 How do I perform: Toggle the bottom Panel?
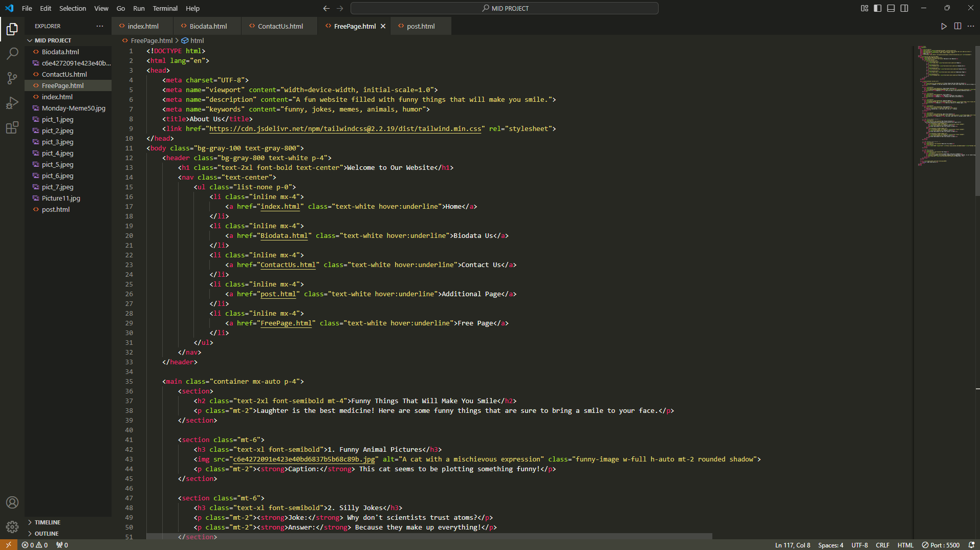tap(891, 8)
